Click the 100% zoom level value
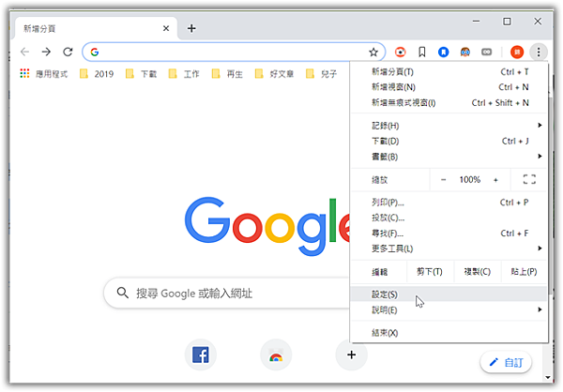The width and height of the screenshot is (563, 392). click(x=470, y=179)
